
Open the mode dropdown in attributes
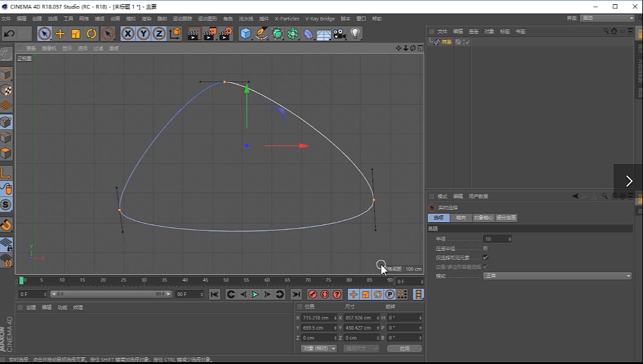coord(557,276)
